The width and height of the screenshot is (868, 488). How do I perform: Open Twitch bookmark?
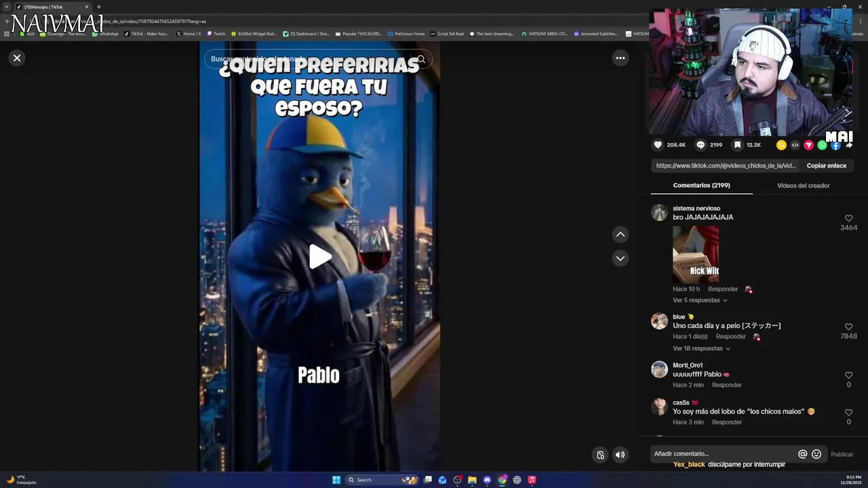tap(216, 34)
